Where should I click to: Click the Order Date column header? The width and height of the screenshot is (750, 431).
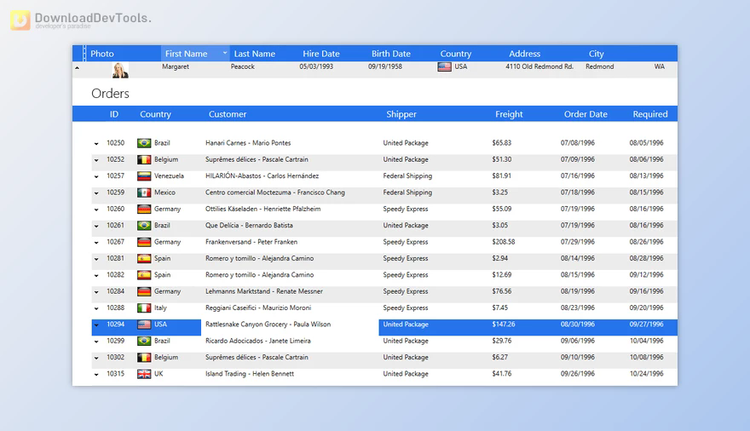click(585, 114)
